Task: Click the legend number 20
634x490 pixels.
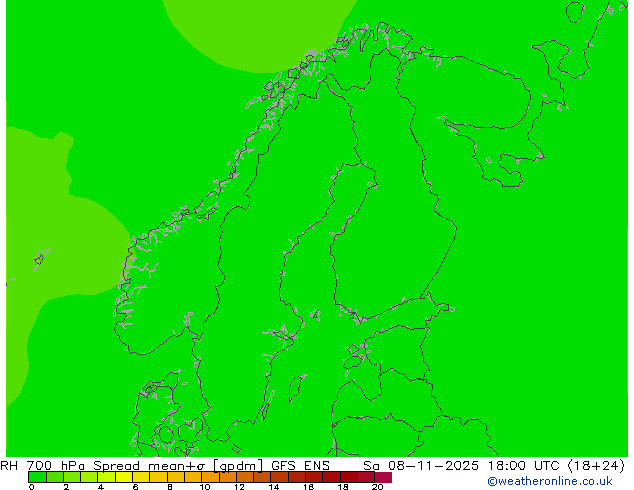Action: click(x=377, y=487)
